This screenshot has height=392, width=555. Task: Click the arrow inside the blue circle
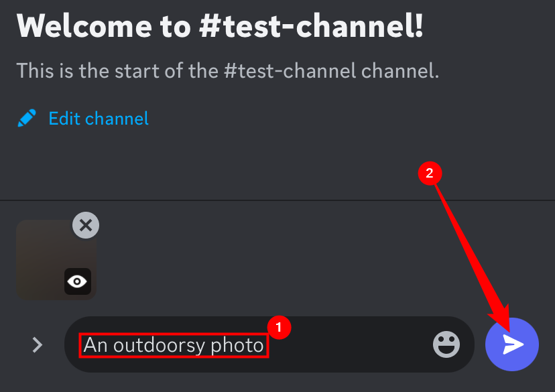[511, 344]
